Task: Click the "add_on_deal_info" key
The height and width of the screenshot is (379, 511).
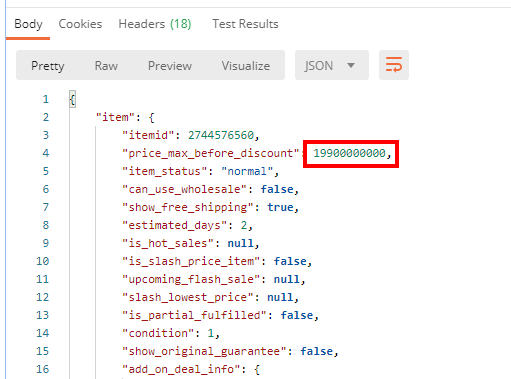Action: tap(181, 369)
